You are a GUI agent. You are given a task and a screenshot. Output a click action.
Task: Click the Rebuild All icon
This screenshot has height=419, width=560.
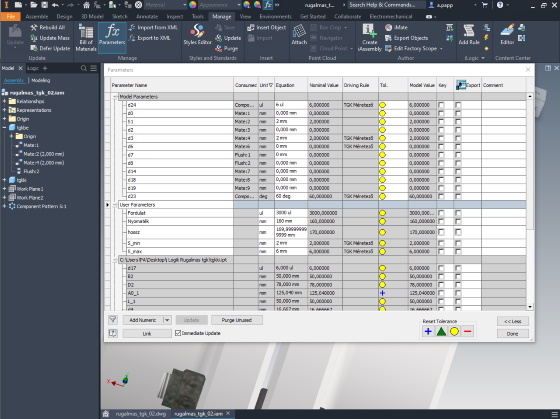tap(34, 28)
